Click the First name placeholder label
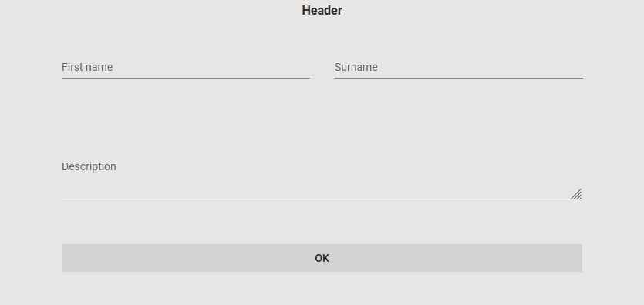This screenshot has height=305, width=644. [87, 67]
